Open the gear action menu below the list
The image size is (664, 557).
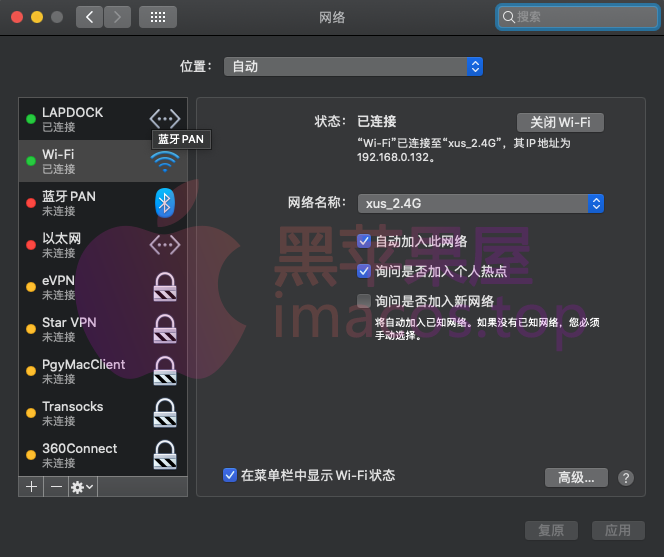click(x=82, y=486)
